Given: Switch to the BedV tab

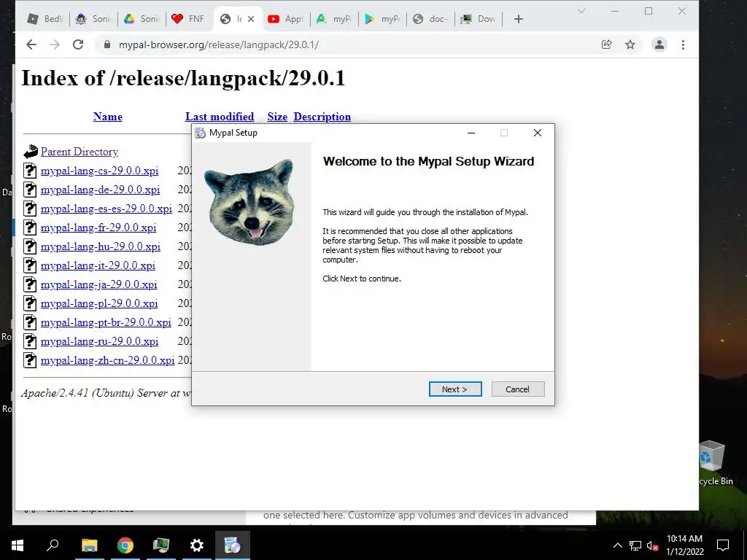Looking at the screenshot, I should tap(45, 19).
